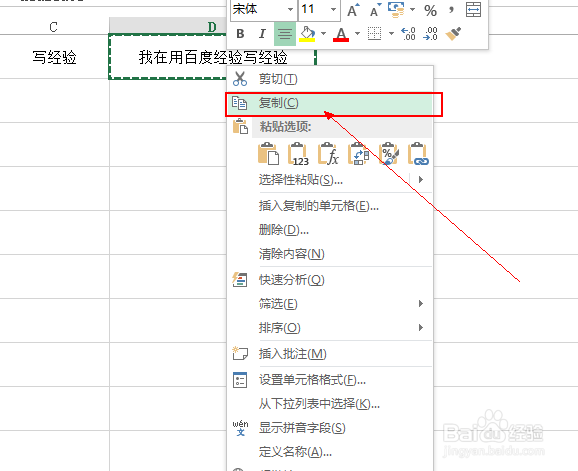Choose 显示拼音字段(S)
This screenshot has height=471, width=578.
click(x=302, y=428)
